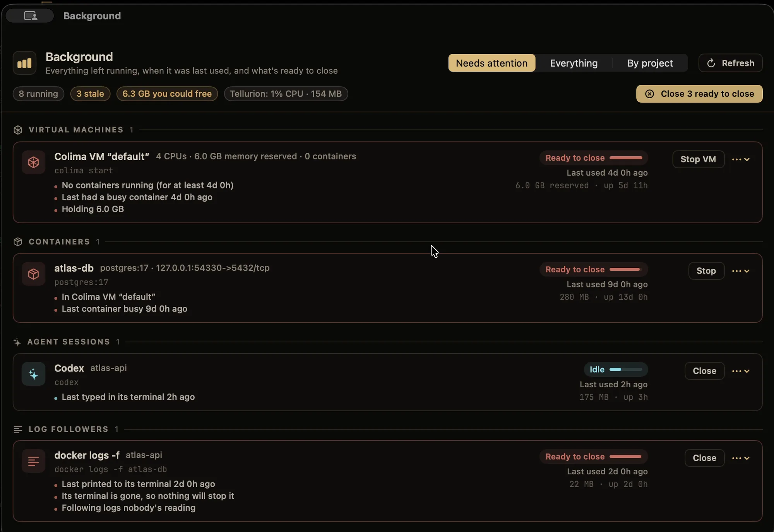Click the sidebar toggle icon beside Background title
The image size is (774, 532).
point(30,16)
